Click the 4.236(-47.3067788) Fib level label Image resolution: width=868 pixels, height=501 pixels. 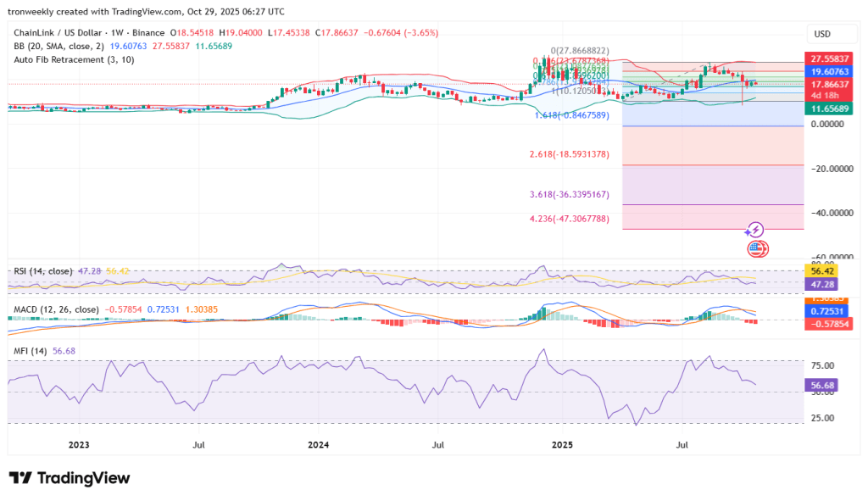[570, 219]
